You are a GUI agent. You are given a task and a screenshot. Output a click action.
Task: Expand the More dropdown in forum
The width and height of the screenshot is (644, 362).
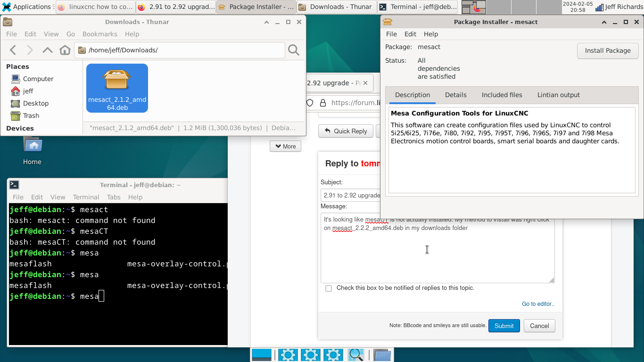285,146
